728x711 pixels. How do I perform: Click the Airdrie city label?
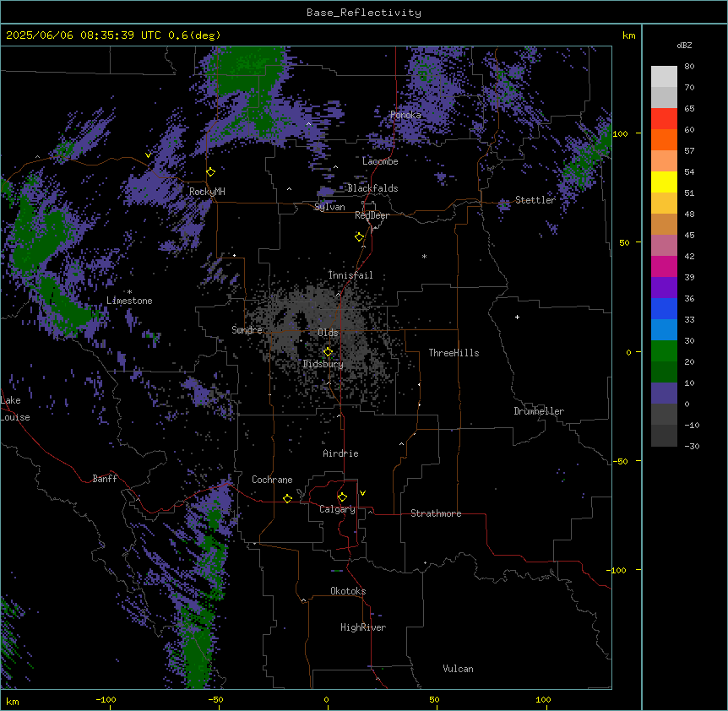tap(341, 453)
